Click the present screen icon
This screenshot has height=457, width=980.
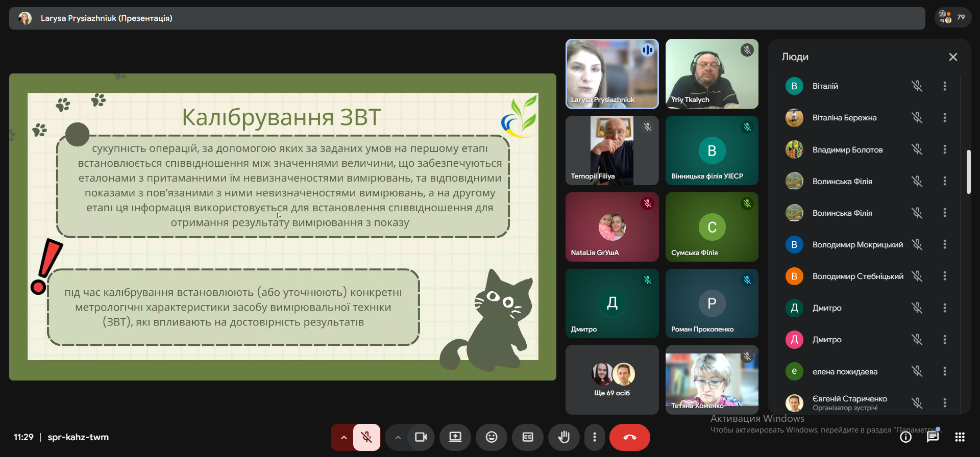[455, 437]
